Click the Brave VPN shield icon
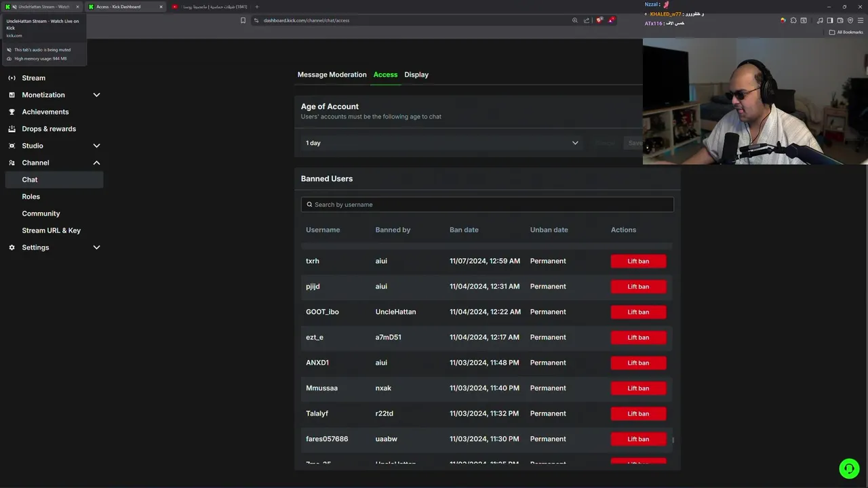This screenshot has height=488, width=868. [850, 20]
